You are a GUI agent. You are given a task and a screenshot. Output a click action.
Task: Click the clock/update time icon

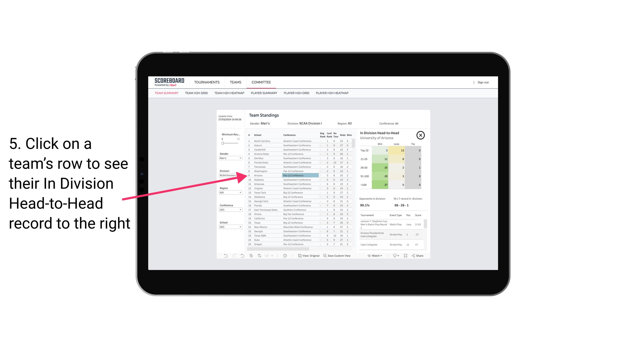pyautogui.click(x=285, y=256)
